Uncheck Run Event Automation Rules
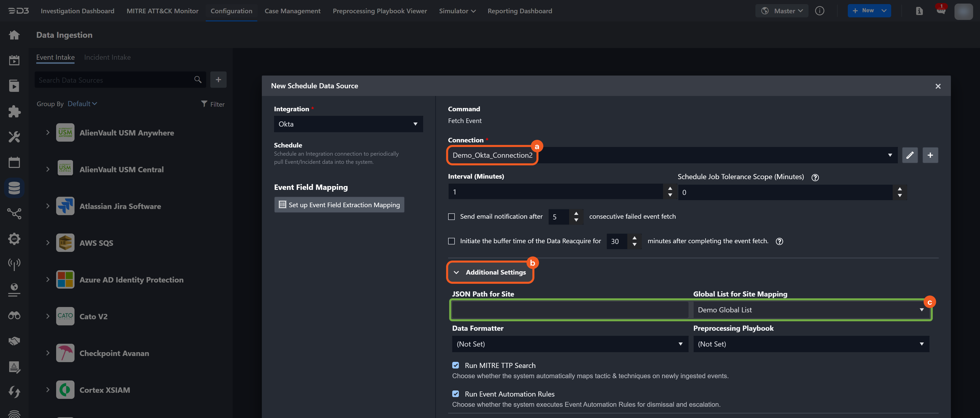The image size is (980, 418). 455,394
